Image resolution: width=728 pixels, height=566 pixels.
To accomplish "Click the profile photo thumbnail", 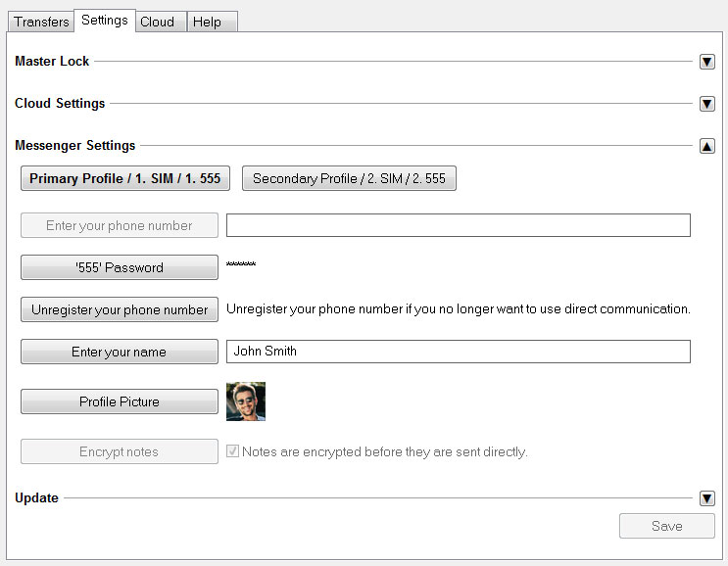I will click(246, 401).
